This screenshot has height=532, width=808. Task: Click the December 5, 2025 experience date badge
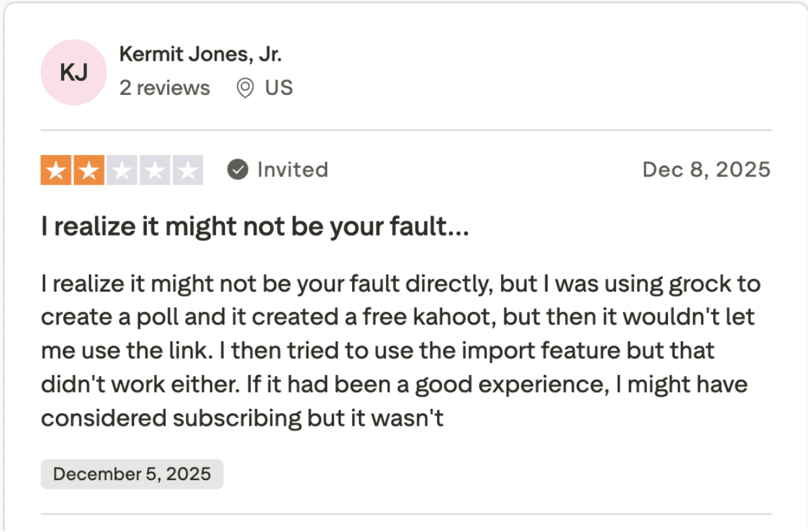coord(132,473)
